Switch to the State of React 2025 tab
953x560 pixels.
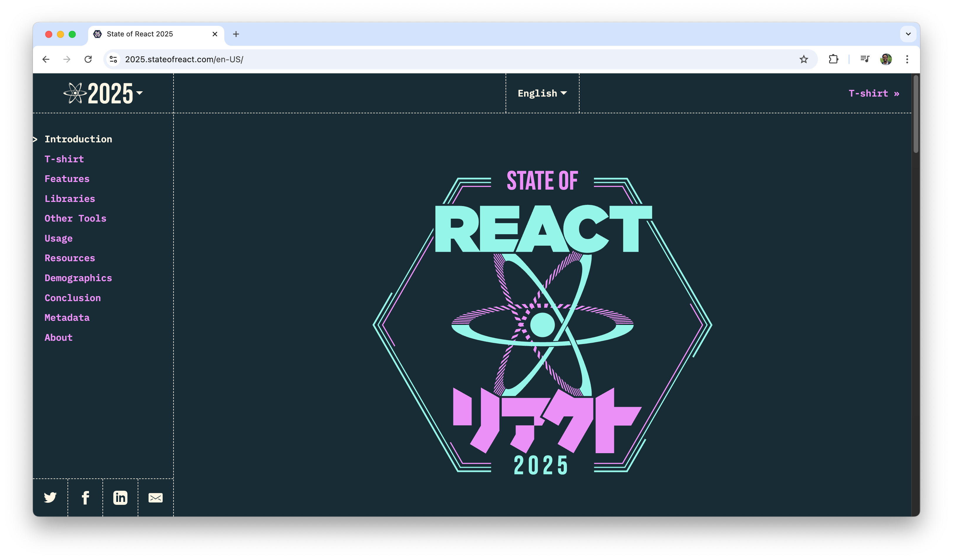point(139,34)
